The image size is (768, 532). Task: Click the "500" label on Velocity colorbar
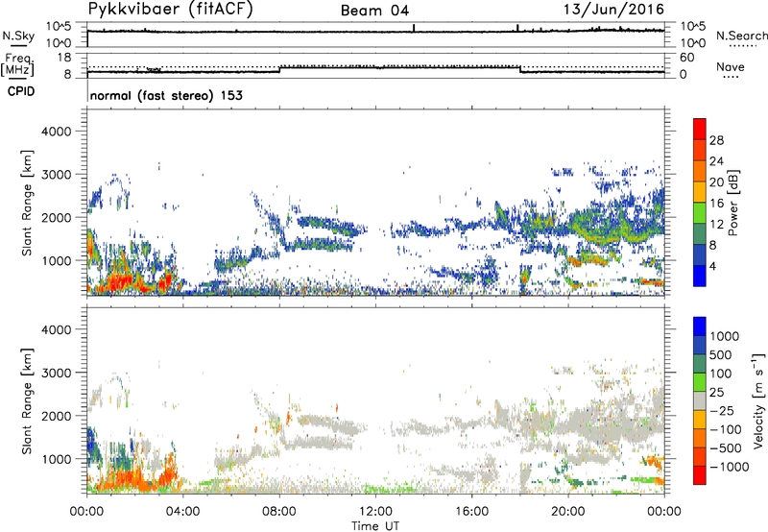click(721, 355)
